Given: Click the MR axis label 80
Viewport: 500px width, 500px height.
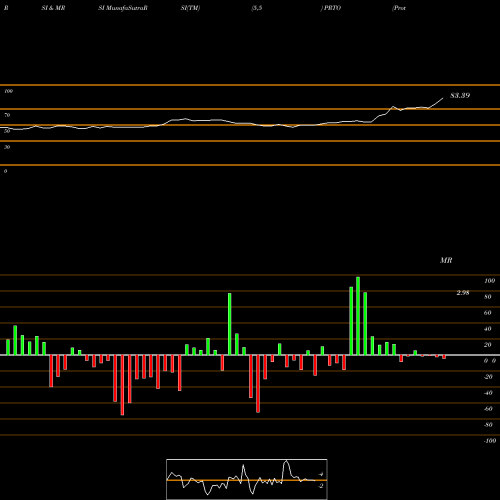Looking at the screenshot, I should 488,297.
